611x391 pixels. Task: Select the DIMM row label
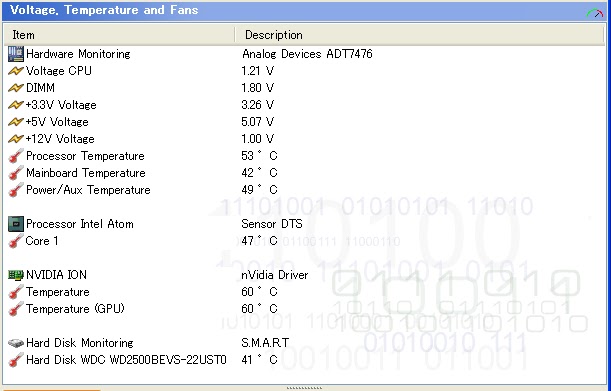click(40, 88)
